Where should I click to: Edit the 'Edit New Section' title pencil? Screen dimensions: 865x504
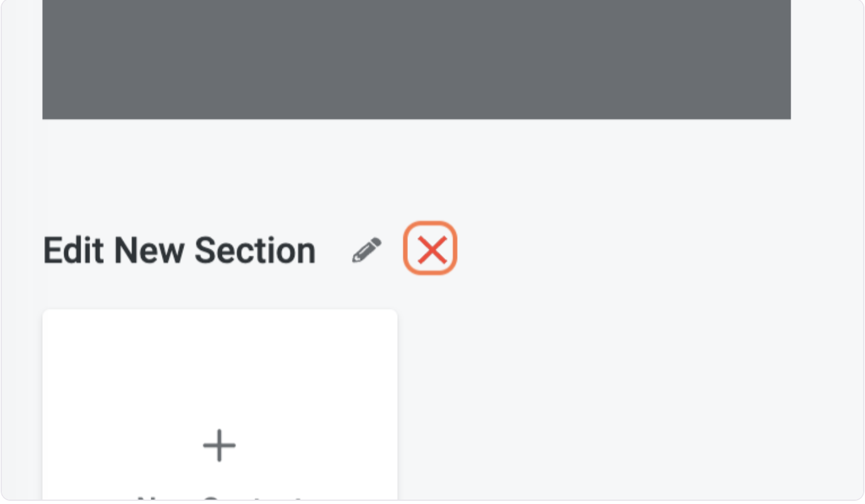pyautogui.click(x=367, y=249)
